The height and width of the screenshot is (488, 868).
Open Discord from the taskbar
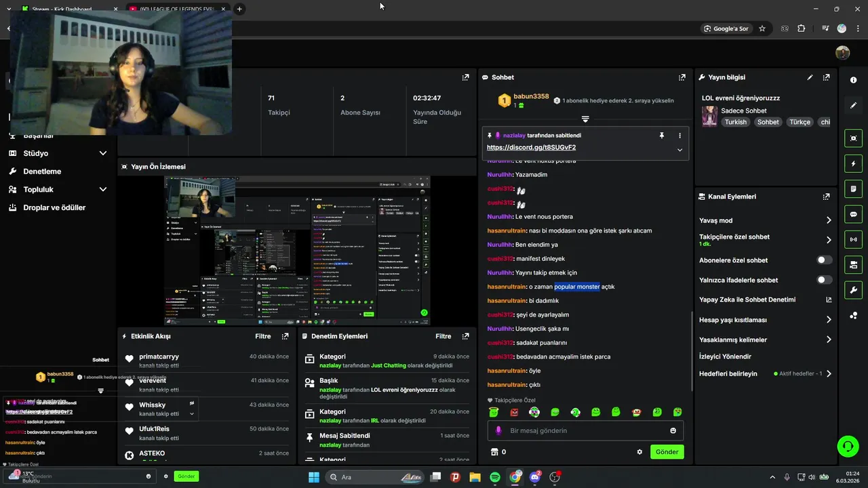(x=535, y=477)
